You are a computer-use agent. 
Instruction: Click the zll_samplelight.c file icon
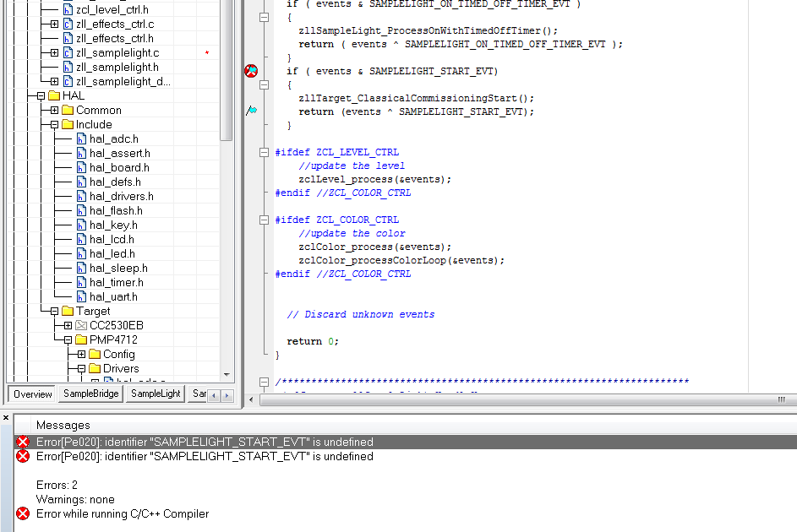tap(68, 53)
